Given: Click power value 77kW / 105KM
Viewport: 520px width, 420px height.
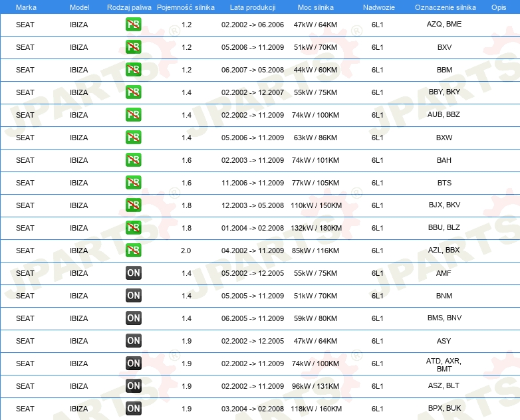Looking at the screenshot, I should tap(315, 183).
